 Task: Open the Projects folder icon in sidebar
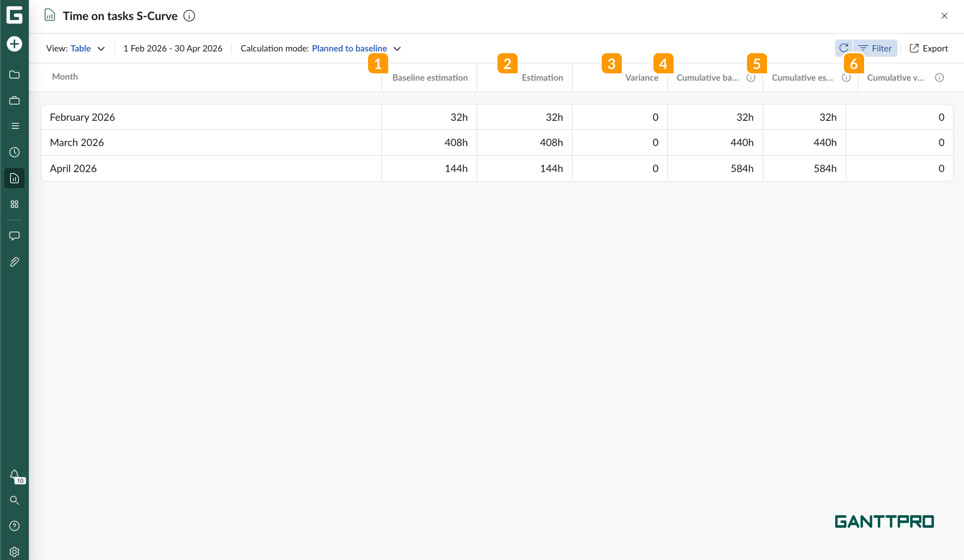[x=14, y=75]
